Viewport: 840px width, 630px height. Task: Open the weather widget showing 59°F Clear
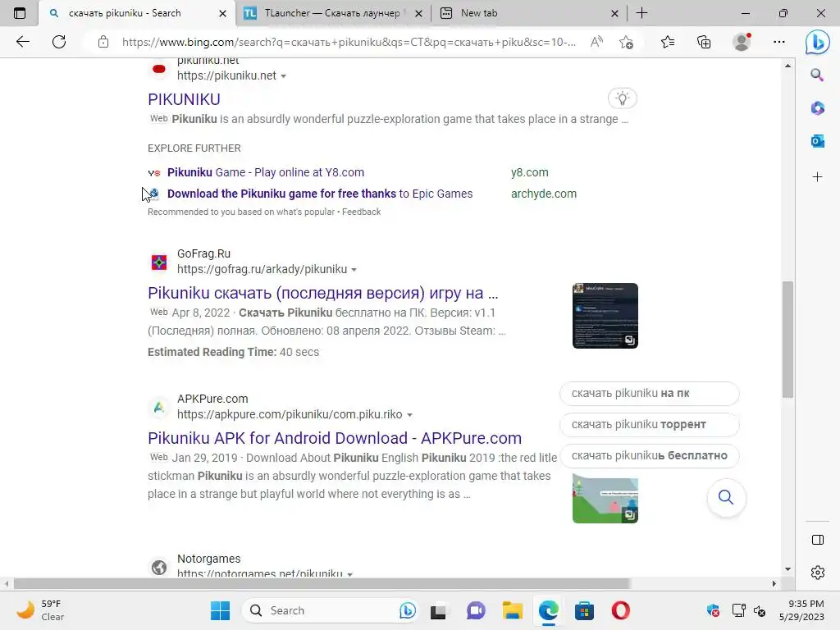[x=41, y=610]
